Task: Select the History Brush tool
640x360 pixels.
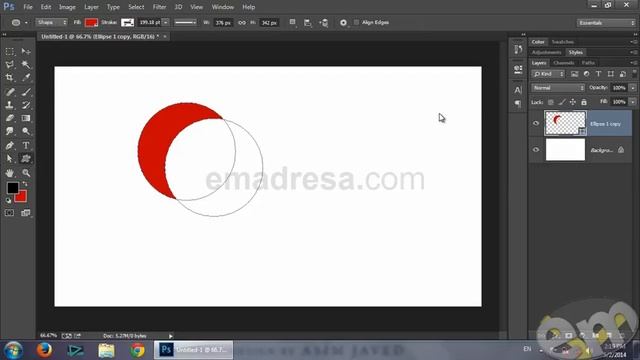Action: pos(26,105)
